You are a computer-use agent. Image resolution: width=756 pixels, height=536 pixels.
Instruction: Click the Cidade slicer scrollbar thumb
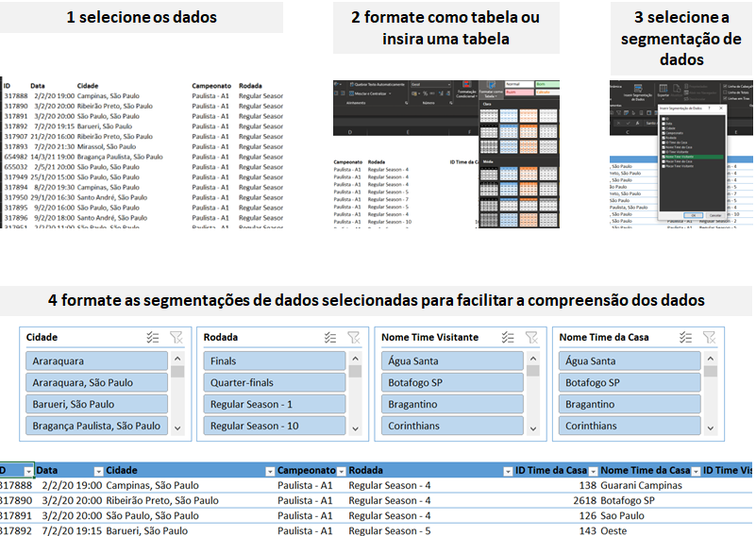[x=177, y=372]
